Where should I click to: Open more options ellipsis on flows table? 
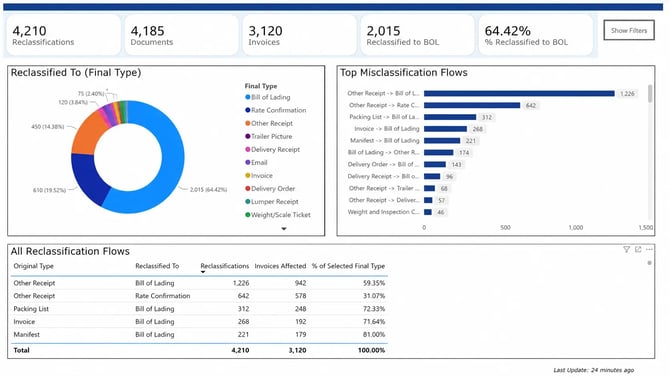coord(649,249)
